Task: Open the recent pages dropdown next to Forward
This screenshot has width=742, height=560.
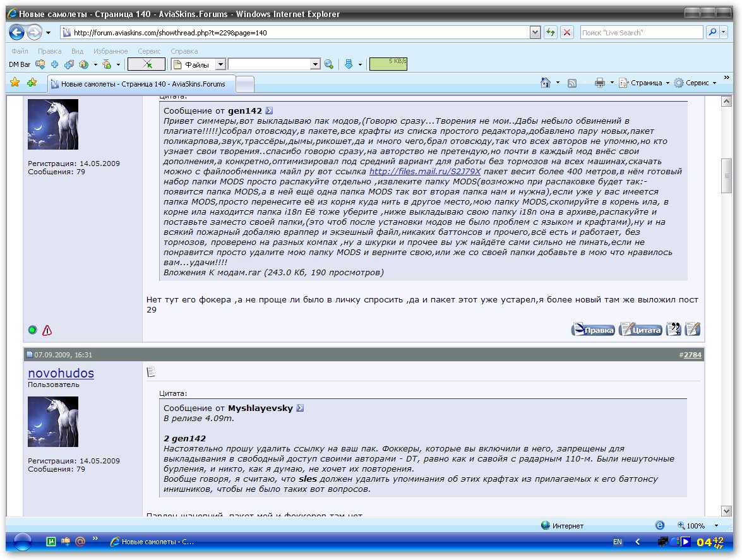Action: 48,33
